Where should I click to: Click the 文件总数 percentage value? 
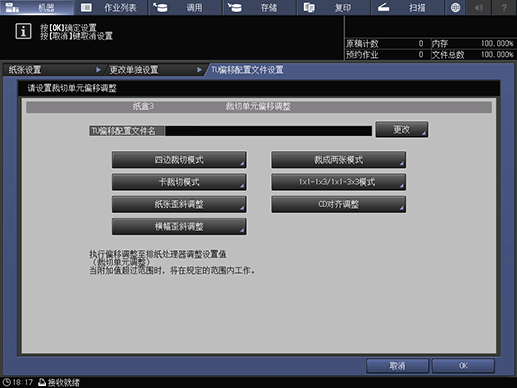pyautogui.click(x=497, y=54)
